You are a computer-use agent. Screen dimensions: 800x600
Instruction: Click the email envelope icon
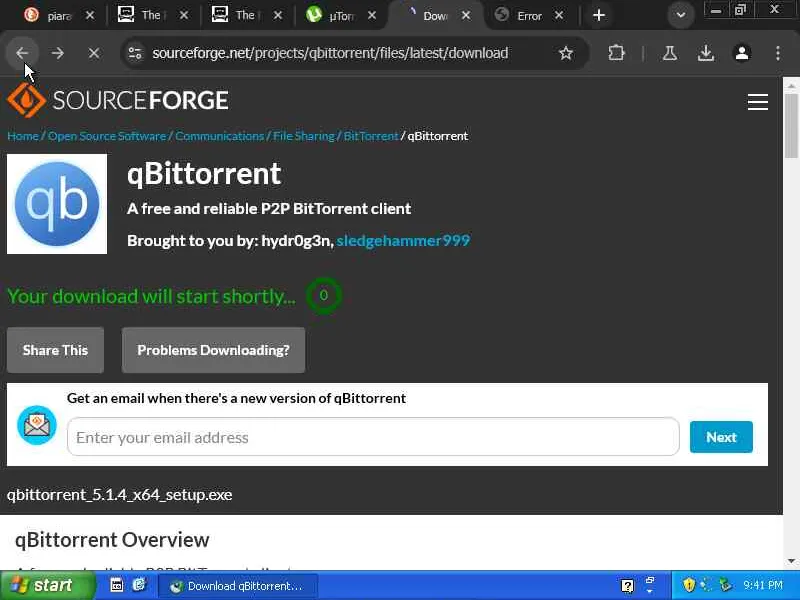click(x=37, y=425)
